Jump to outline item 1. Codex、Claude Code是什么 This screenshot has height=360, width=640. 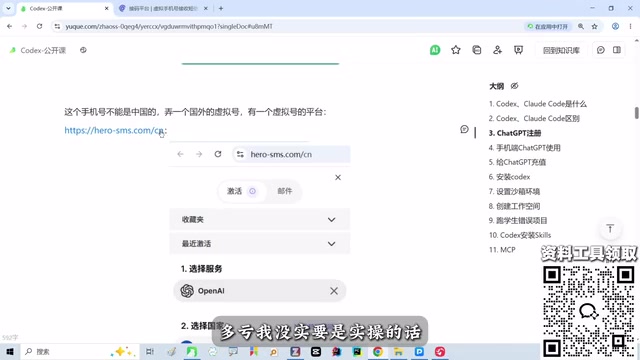click(538, 104)
